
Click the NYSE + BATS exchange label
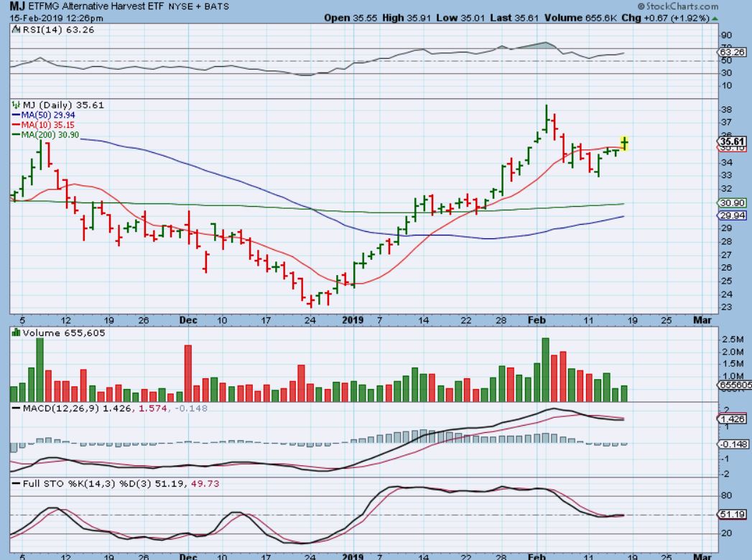pos(198,6)
